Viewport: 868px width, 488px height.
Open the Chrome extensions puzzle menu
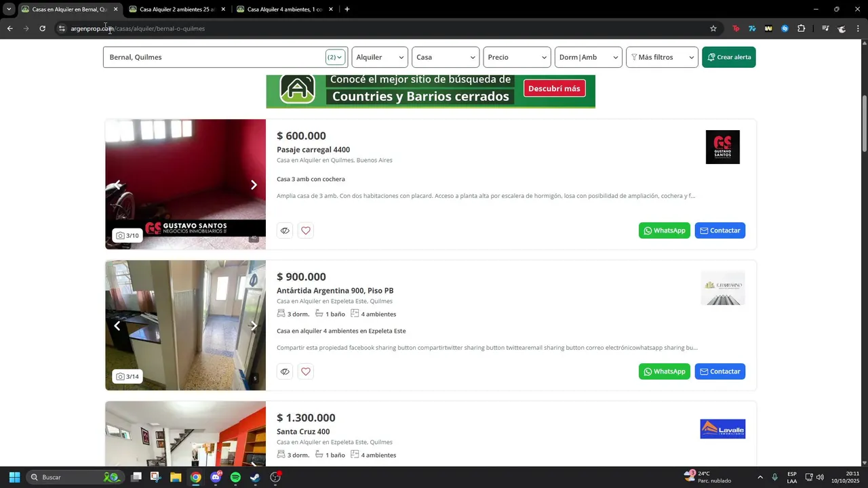[x=802, y=28]
